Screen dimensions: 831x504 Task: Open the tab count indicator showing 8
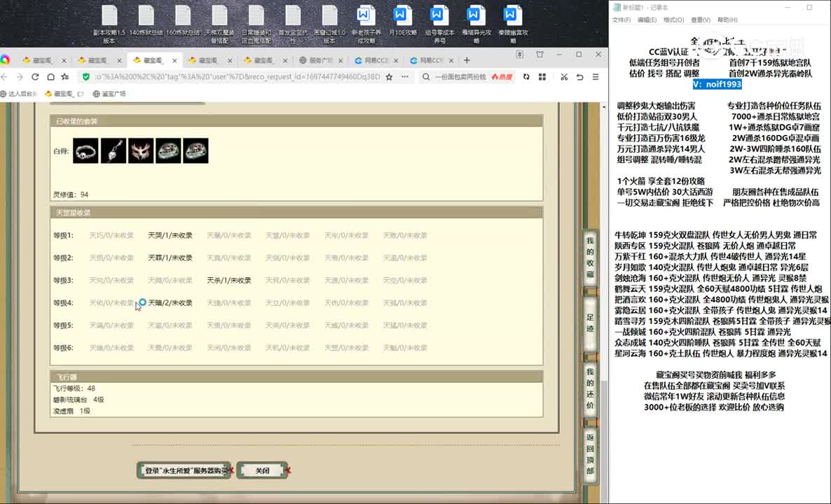(x=519, y=55)
